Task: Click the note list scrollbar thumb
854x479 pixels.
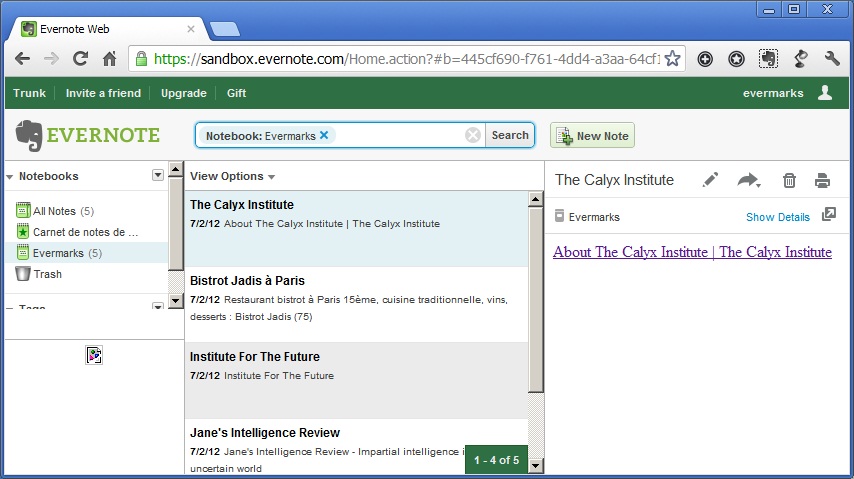Action: (x=535, y=300)
